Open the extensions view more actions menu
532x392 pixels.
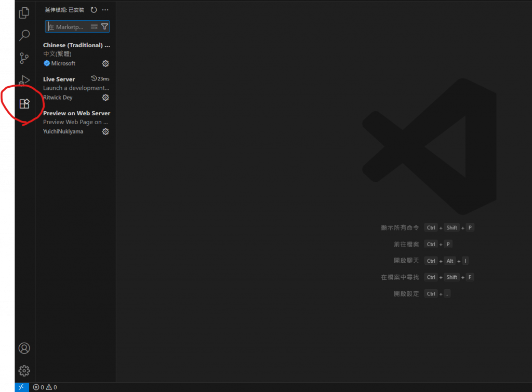(x=105, y=10)
